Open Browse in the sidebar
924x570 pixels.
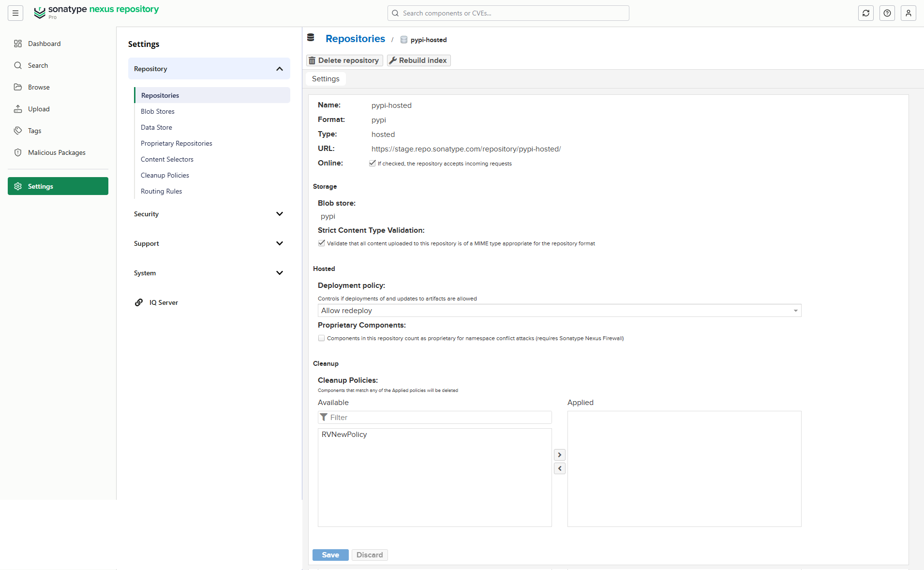(58, 87)
